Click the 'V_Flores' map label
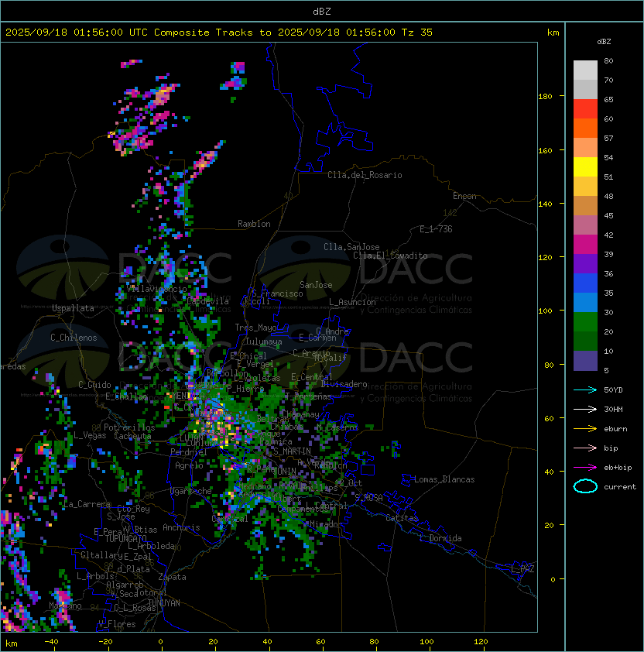644x652 pixels. tap(117, 624)
